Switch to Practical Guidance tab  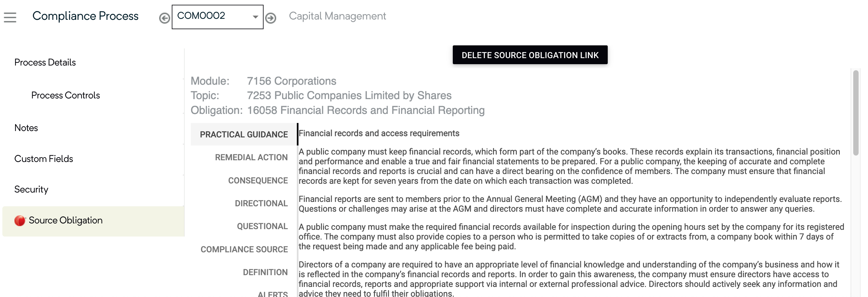244,134
